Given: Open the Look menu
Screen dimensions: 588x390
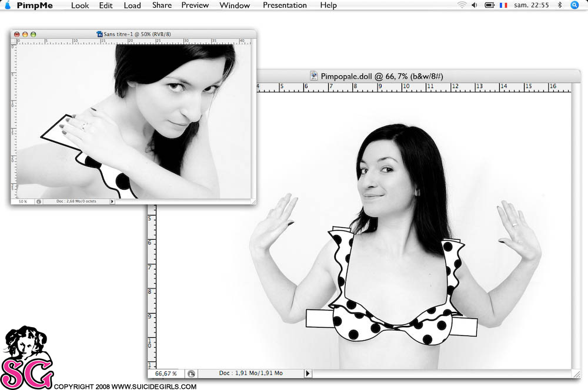Looking at the screenshot, I should (x=80, y=6).
